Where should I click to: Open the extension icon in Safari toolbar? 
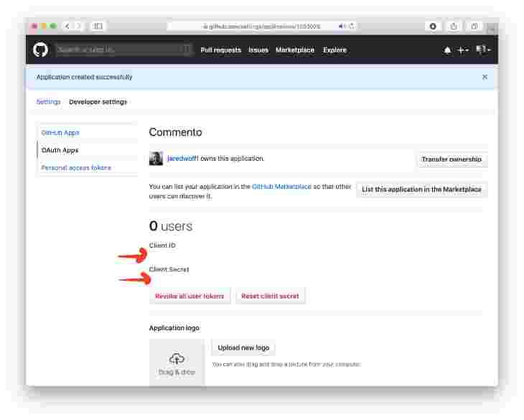coord(433,26)
